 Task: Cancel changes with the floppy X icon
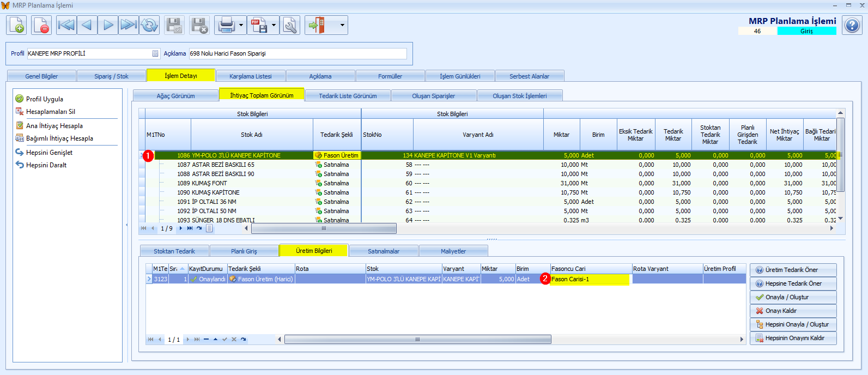point(199,25)
